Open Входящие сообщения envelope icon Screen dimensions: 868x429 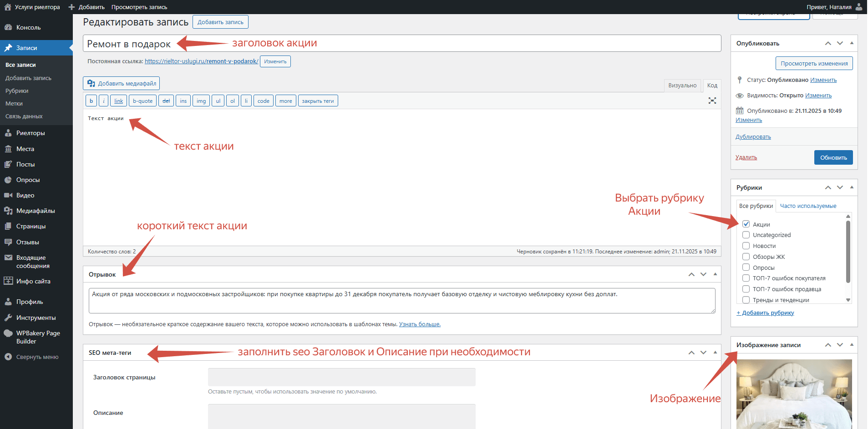8,257
